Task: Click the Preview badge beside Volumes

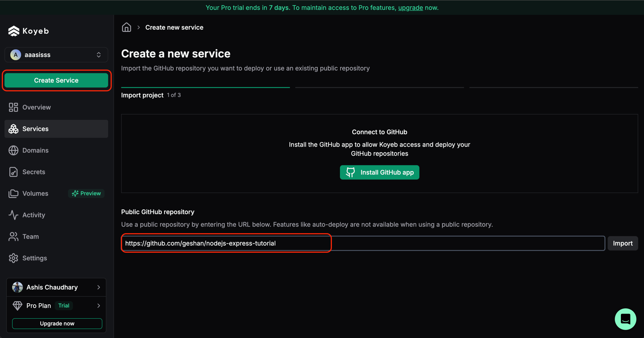Action: pyautogui.click(x=86, y=193)
